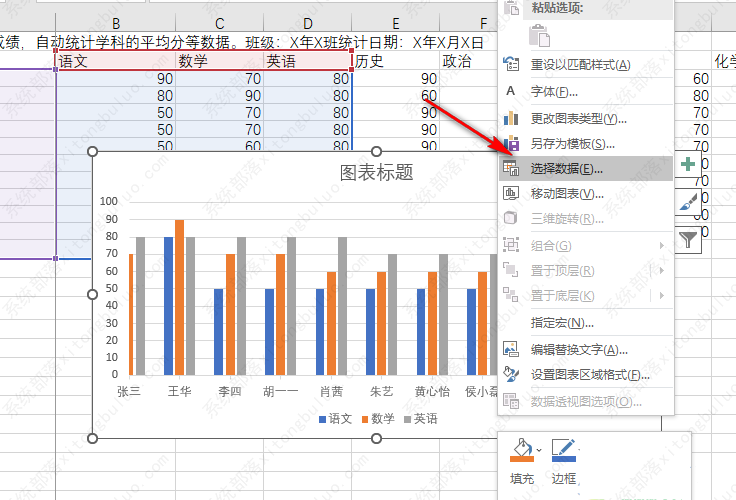Select the 语文 header cell

tap(115, 61)
